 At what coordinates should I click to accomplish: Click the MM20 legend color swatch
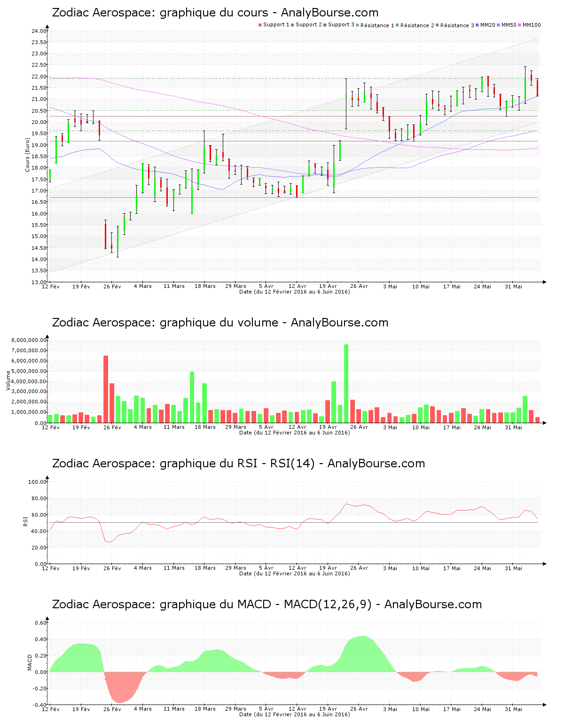[x=477, y=25]
